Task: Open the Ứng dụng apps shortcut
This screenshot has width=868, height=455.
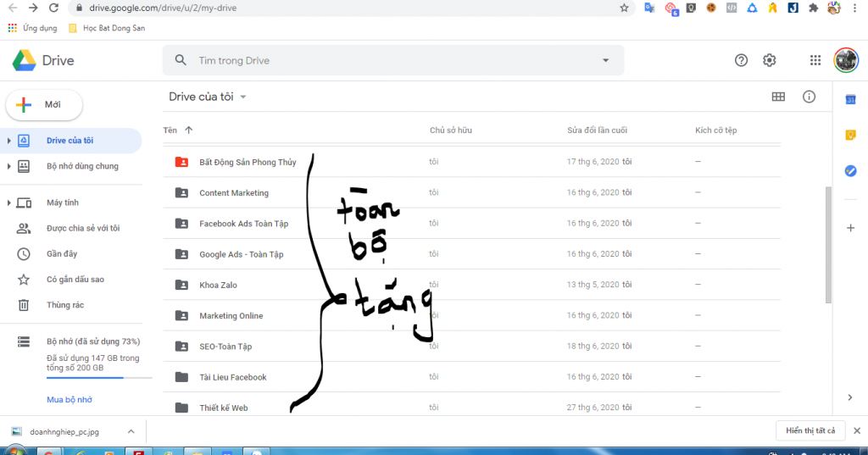Action: (x=33, y=28)
